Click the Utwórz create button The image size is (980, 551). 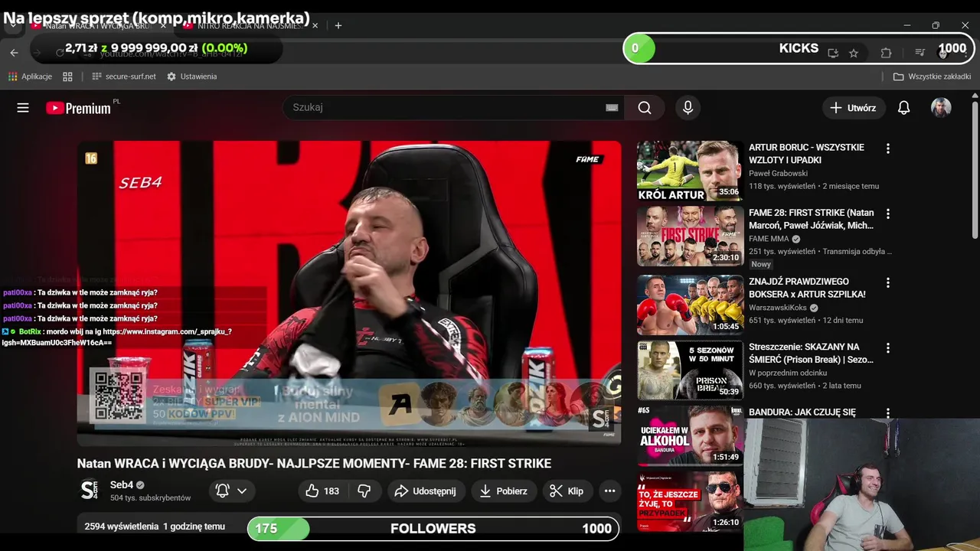pos(854,108)
